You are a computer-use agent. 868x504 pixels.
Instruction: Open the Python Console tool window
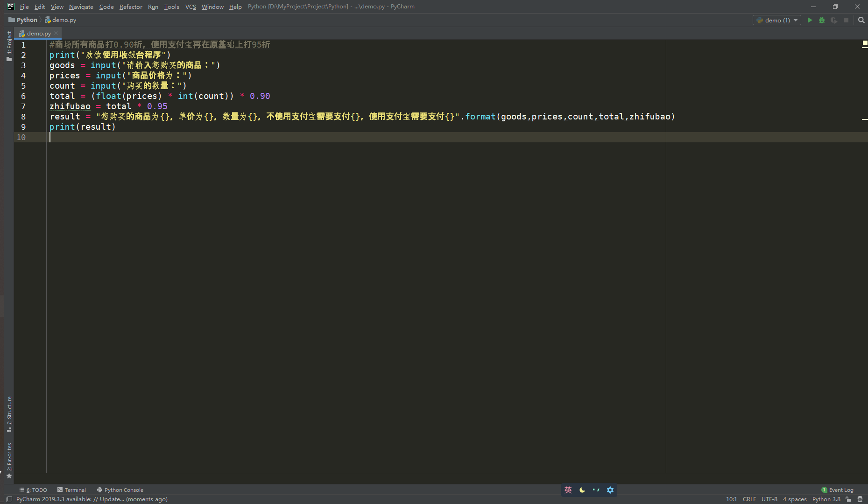pos(120,490)
